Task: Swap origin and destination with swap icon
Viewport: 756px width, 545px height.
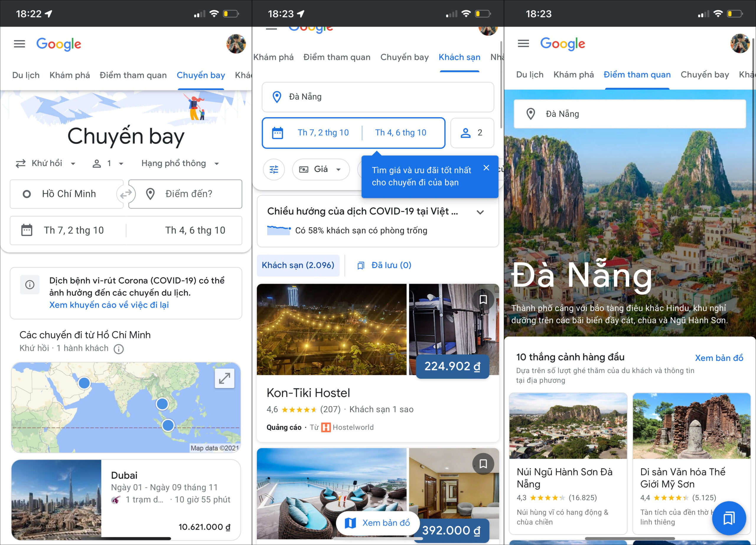Action: (126, 194)
